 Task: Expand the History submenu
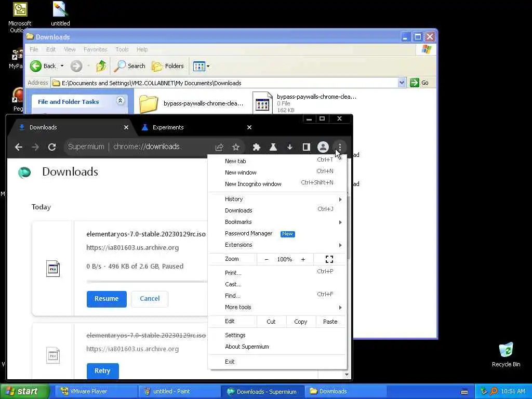pos(277,199)
